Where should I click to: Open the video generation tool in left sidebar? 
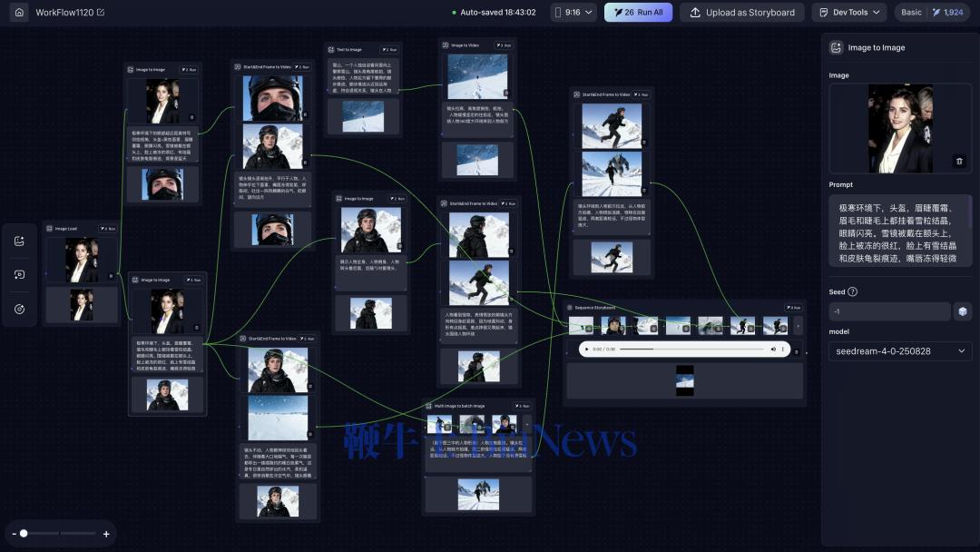click(x=20, y=275)
